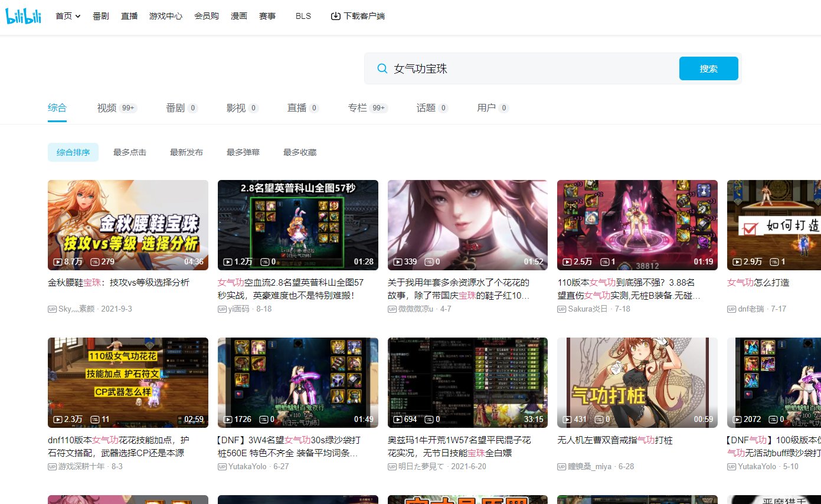Click play count icon showing 2.3万
The image size is (821, 504).
click(x=58, y=419)
